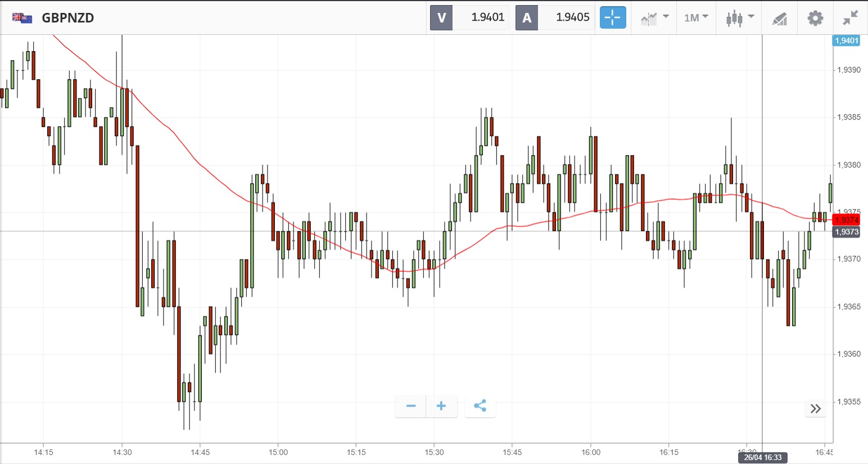The image size is (868, 464).
Task: Click the 15:15 time axis label
Action: (356, 452)
